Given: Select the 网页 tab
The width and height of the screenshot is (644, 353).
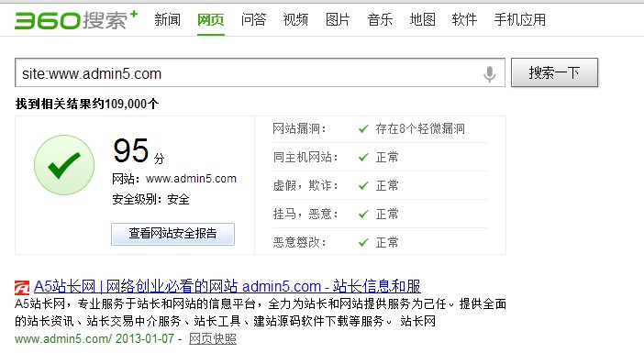Looking at the screenshot, I should (x=211, y=19).
